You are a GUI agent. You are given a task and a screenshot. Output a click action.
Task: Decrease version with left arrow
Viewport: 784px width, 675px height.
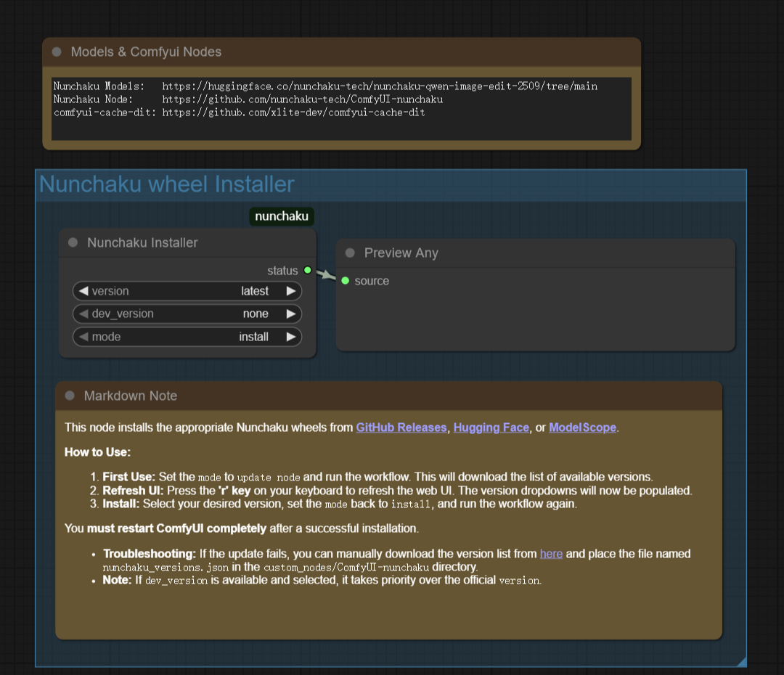tap(83, 290)
